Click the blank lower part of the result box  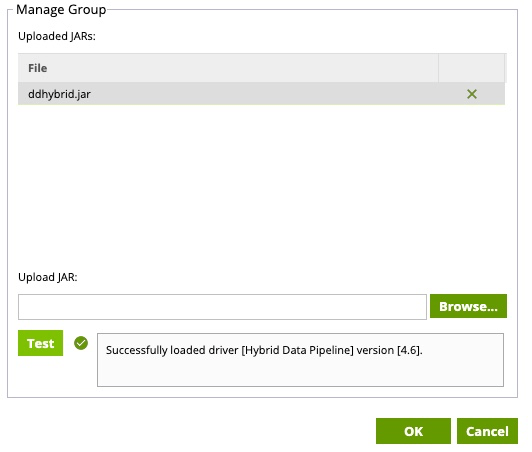coord(300,373)
